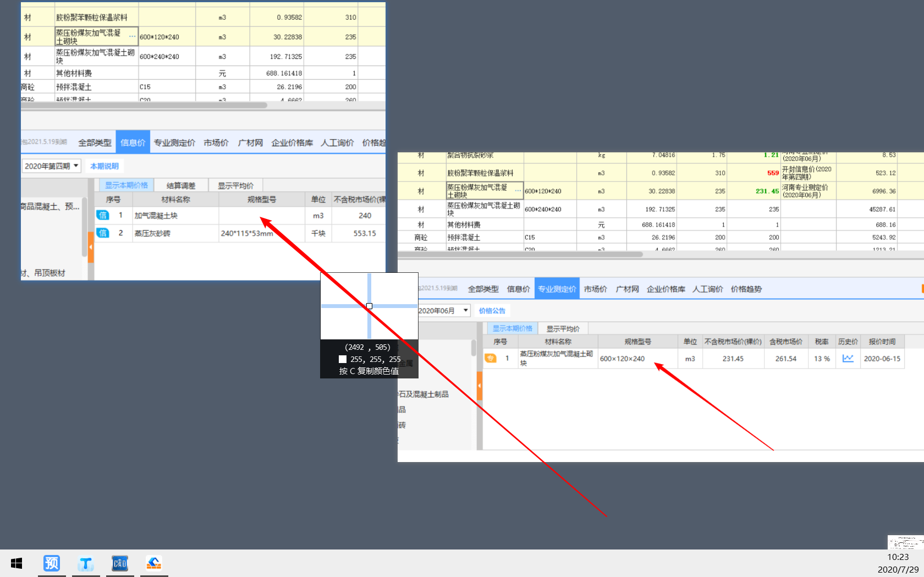The image size is (924, 577).
Task: Select the highlighted 专业测定价 tab
Action: coord(557,289)
